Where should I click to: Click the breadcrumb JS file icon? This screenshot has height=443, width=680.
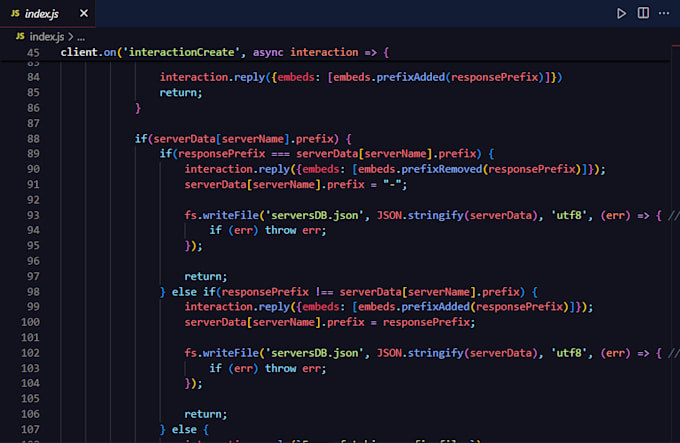(x=20, y=36)
